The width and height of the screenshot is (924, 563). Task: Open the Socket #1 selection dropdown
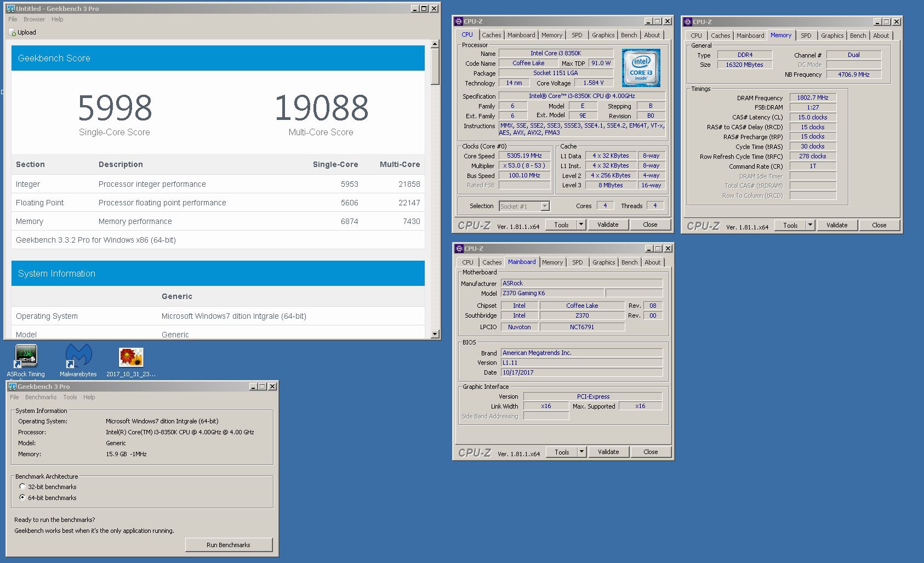tap(545, 206)
